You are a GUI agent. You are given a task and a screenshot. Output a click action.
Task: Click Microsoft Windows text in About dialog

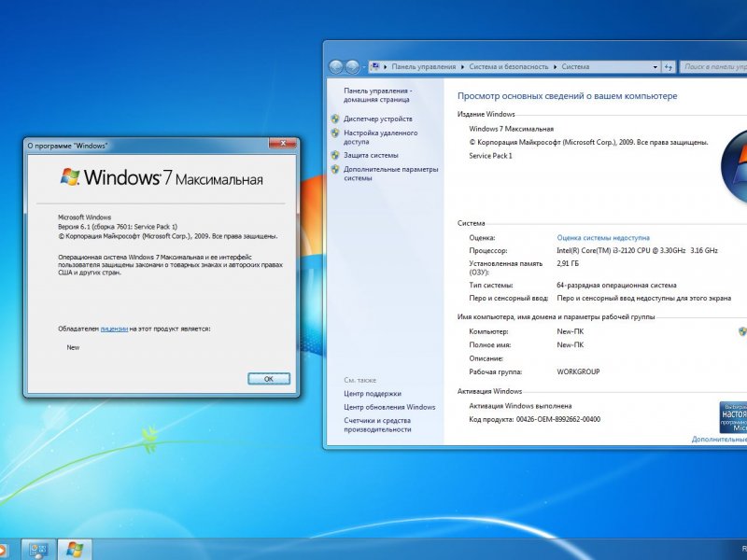point(84,217)
